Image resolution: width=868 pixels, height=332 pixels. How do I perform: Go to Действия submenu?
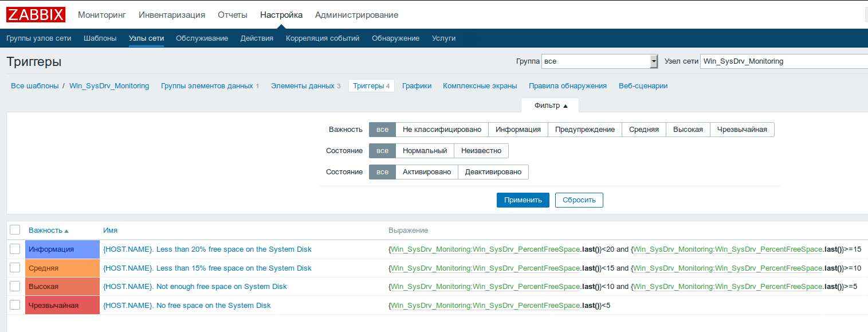click(257, 38)
